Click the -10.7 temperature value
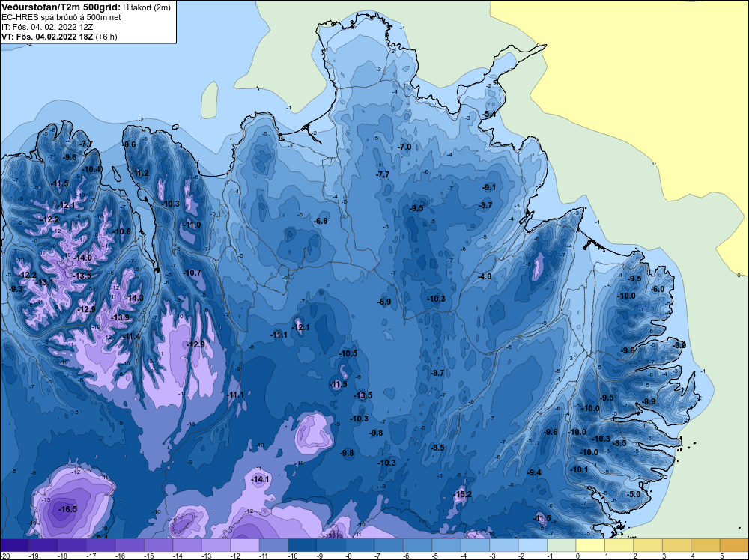 (x=192, y=273)
